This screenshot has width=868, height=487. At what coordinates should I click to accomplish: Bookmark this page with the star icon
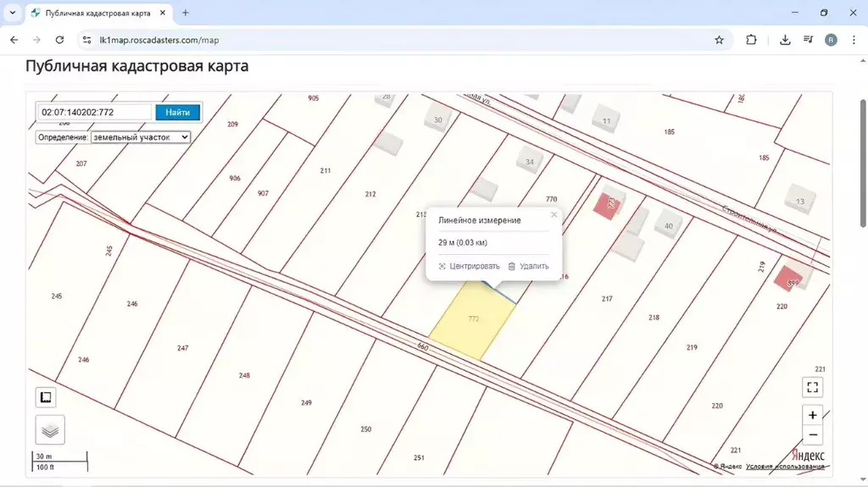click(x=719, y=40)
